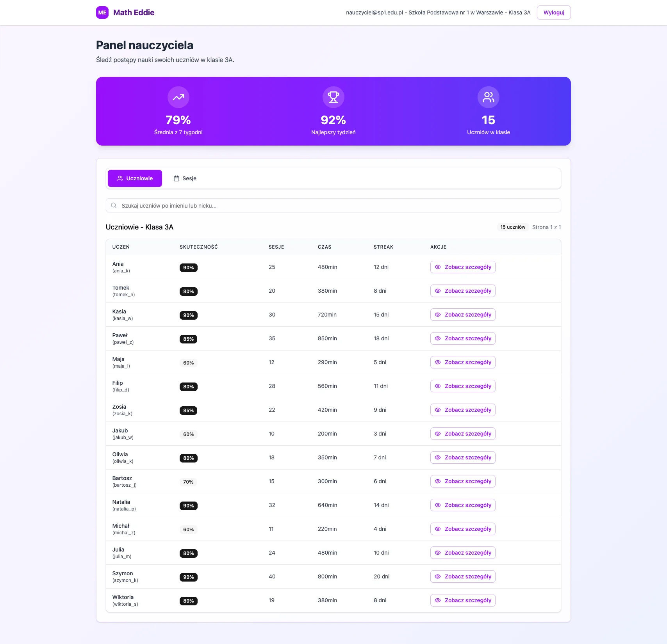Show details for student Kasia

(x=462, y=315)
